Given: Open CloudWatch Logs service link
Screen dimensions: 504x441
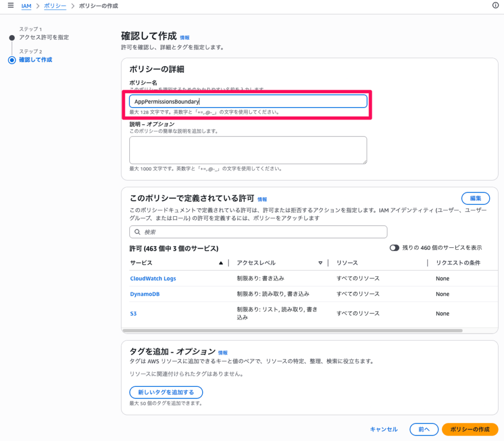Looking at the screenshot, I should coord(153,278).
